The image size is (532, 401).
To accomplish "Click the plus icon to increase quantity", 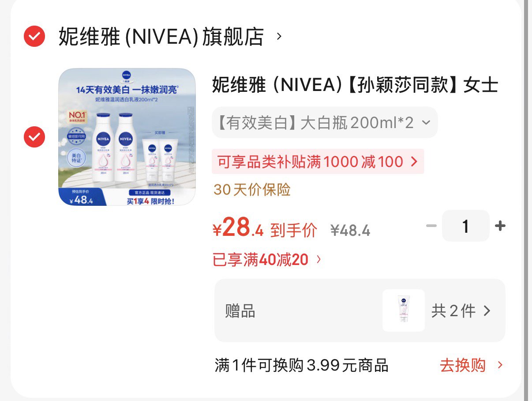I will (x=500, y=226).
